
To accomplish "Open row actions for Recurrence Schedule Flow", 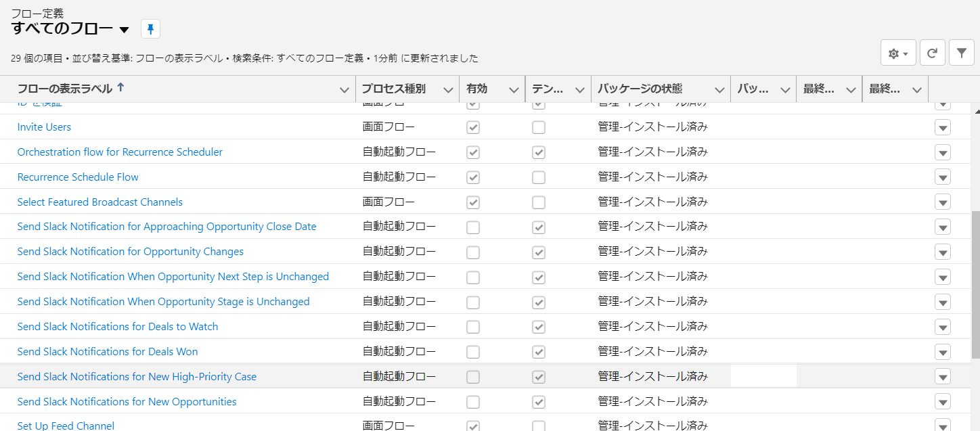I will coord(943,177).
